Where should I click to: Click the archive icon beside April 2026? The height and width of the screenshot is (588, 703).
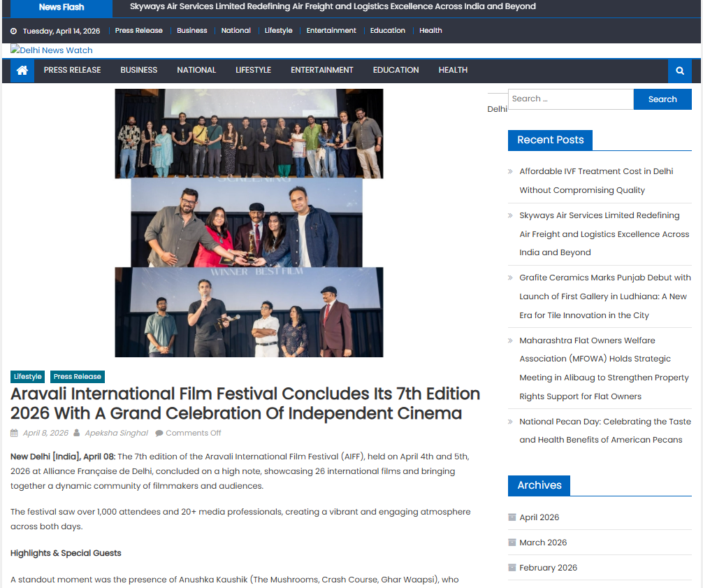tap(512, 517)
